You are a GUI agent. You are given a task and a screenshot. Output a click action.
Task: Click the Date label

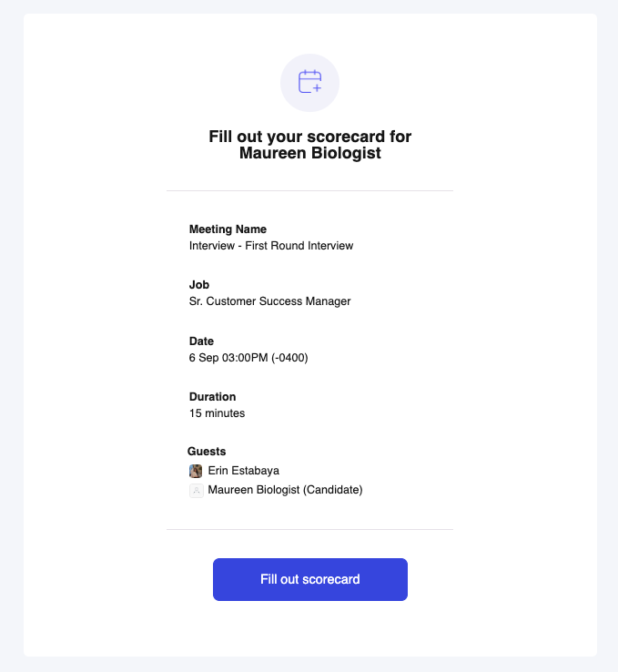[x=201, y=341]
